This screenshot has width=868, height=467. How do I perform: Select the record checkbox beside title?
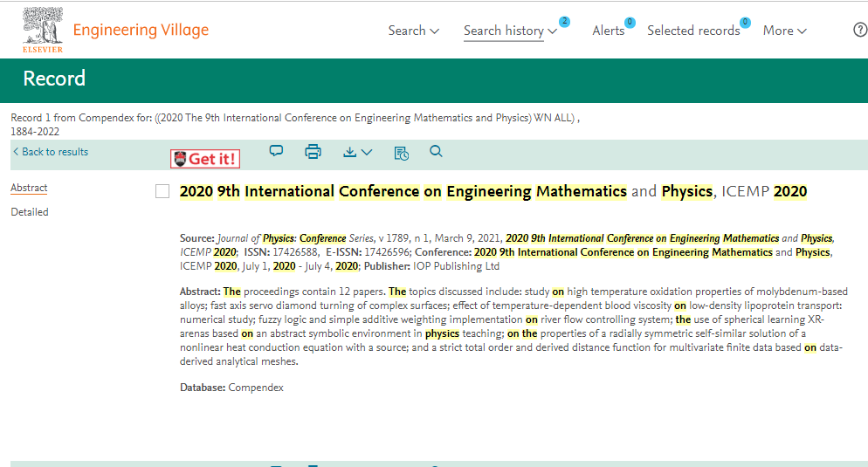coord(162,192)
